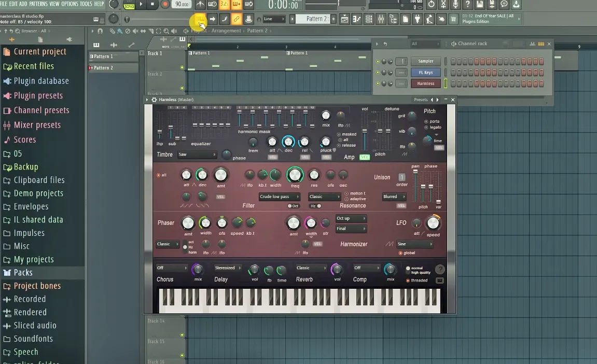This screenshot has height=364, width=597.
Task: Open the Piano roll from toolbar
Action: click(x=356, y=19)
